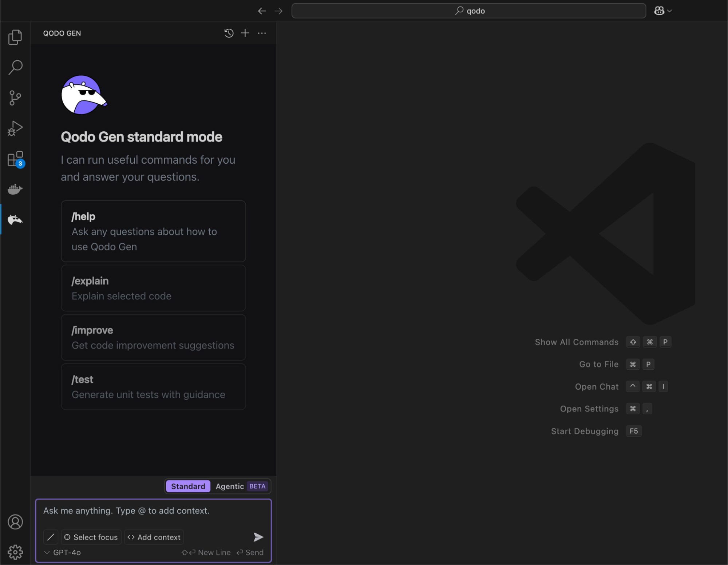728x565 pixels.
Task: Open Run and Debug view
Action: [x=15, y=128]
